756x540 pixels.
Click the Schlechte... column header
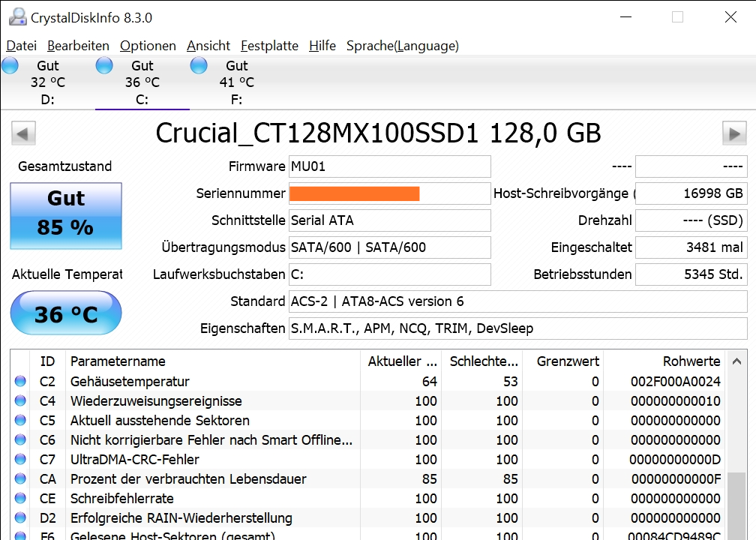click(x=481, y=361)
